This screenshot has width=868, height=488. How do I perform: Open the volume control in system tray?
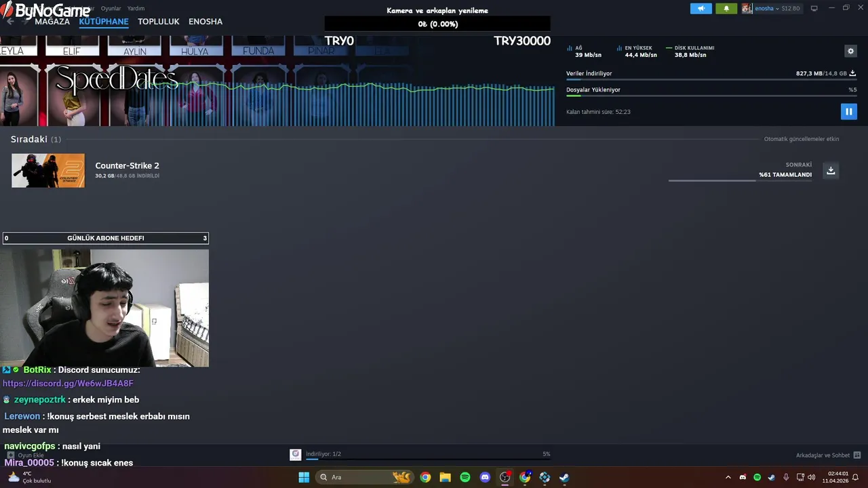(x=812, y=477)
